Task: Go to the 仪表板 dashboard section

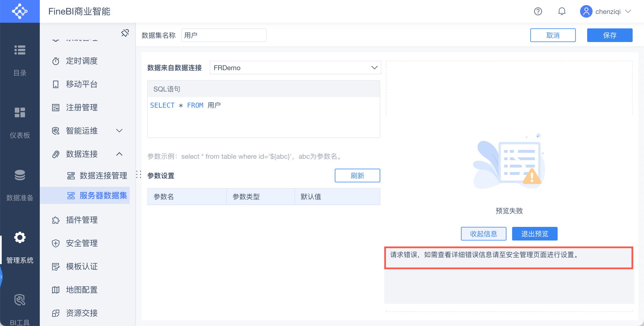Action: (20, 122)
